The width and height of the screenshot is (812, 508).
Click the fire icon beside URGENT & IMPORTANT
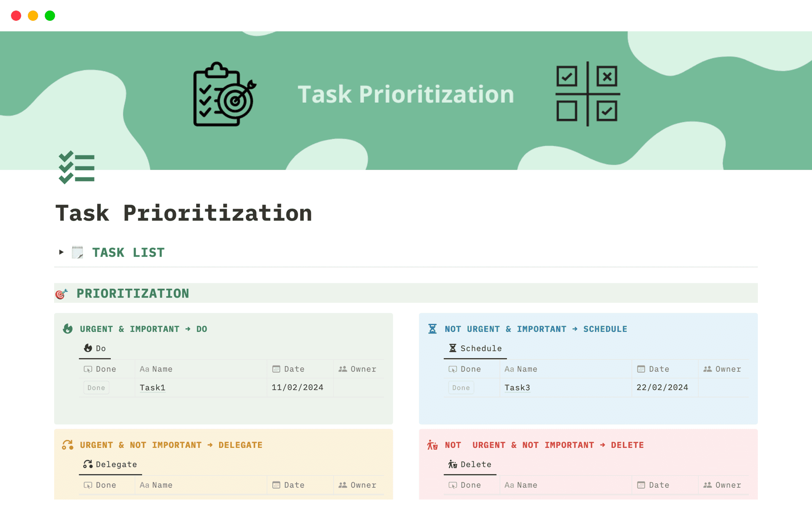(x=68, y=329)
